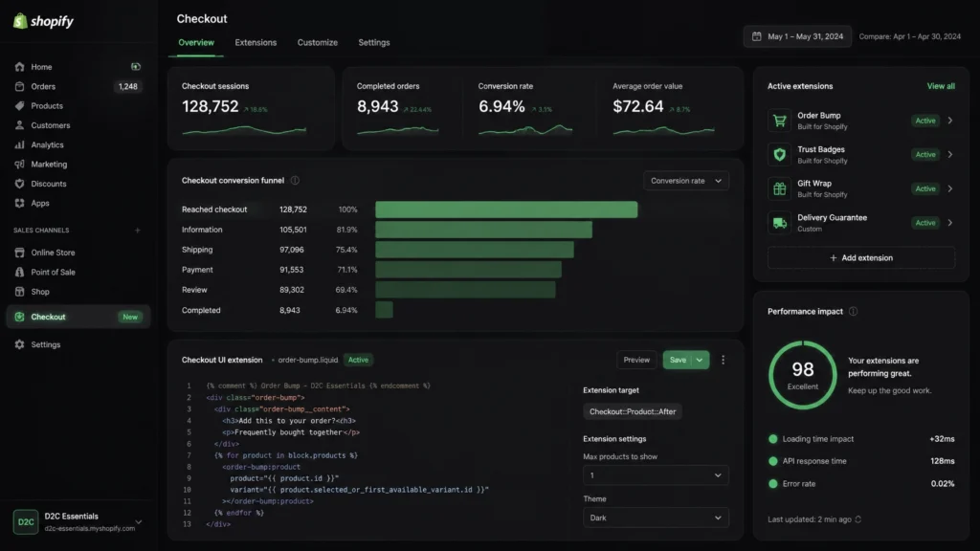Click Trust Badges shield icon
980x551 pixels.
[779, 154]
